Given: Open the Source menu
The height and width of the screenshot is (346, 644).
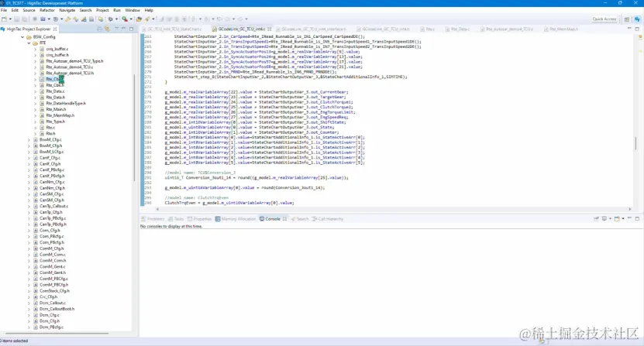Looking at the screenshot, I should (29, 10).
